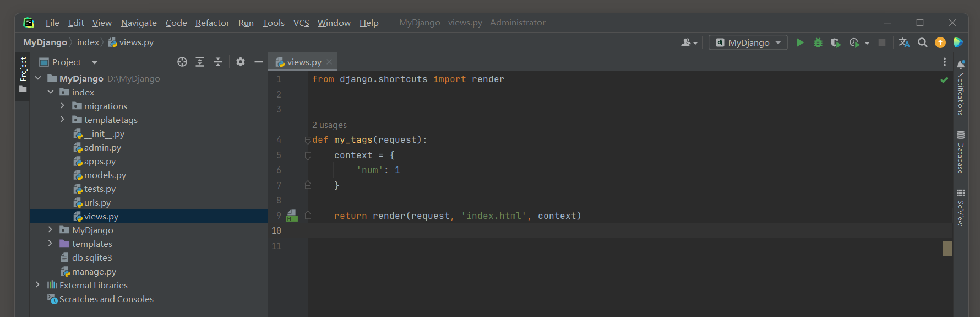Expand the inner MyDjango package
Image resolution: width=980 pixels, height=317 pixels.
(50, 229)
